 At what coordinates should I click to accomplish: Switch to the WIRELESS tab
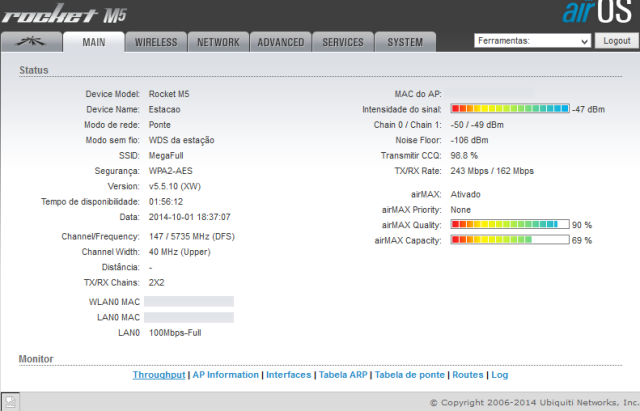(x=156, y=42)
